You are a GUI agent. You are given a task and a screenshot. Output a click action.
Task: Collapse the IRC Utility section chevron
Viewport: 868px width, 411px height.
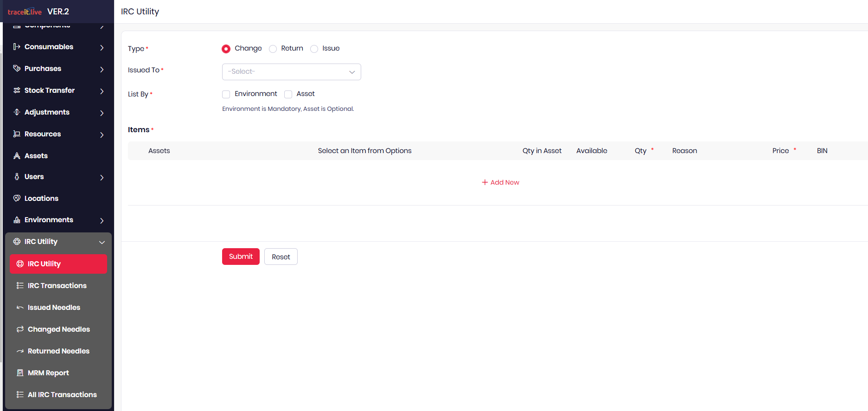pos(102,242)
